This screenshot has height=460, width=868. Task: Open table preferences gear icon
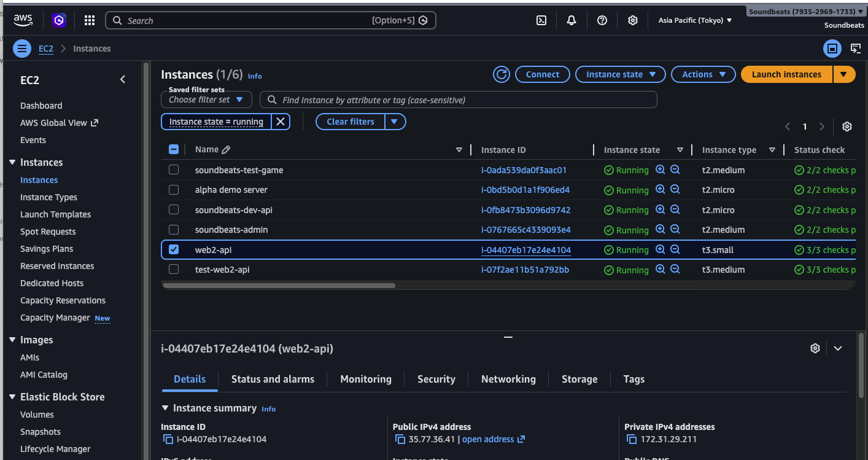847,127
